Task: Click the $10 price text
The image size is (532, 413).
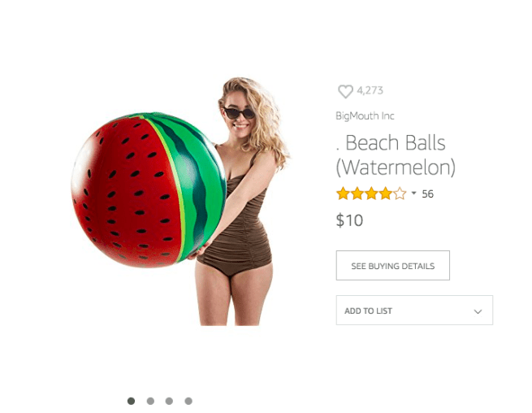Action: click(349, 220)
